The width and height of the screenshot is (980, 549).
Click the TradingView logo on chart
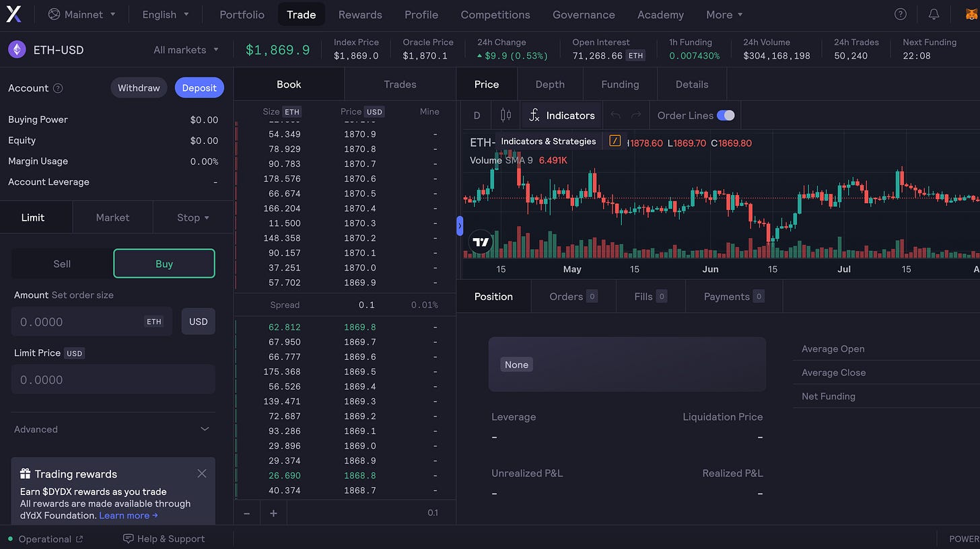click(481, 242)
